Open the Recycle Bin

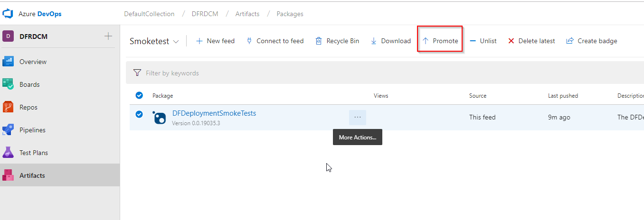(337, 41)
